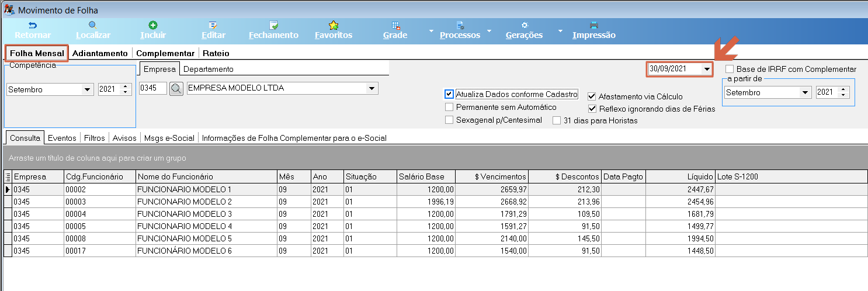Click the Gerações gear icon
The height and width of the screenshot is (291, 868).
tap(524, 25)
